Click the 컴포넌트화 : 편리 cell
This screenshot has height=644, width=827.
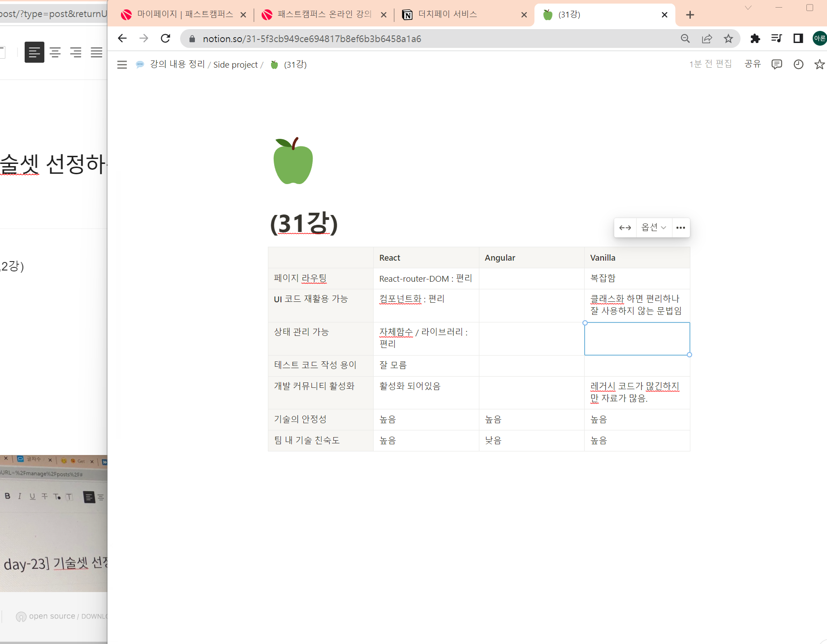[426, 305]
